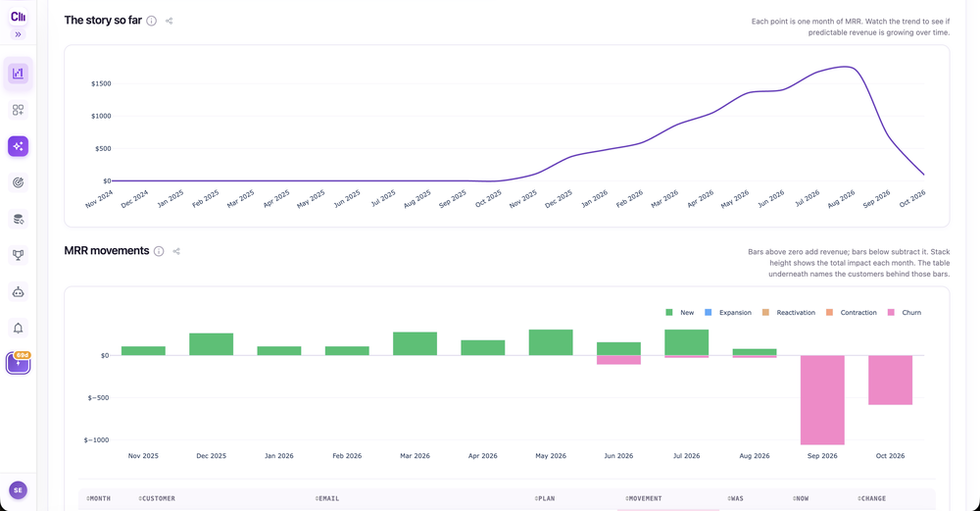Share The story so far chart

click(169, 21)
